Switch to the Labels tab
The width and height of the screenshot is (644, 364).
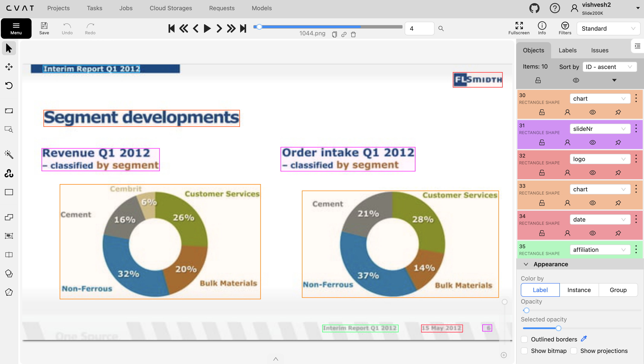[567, 50]
